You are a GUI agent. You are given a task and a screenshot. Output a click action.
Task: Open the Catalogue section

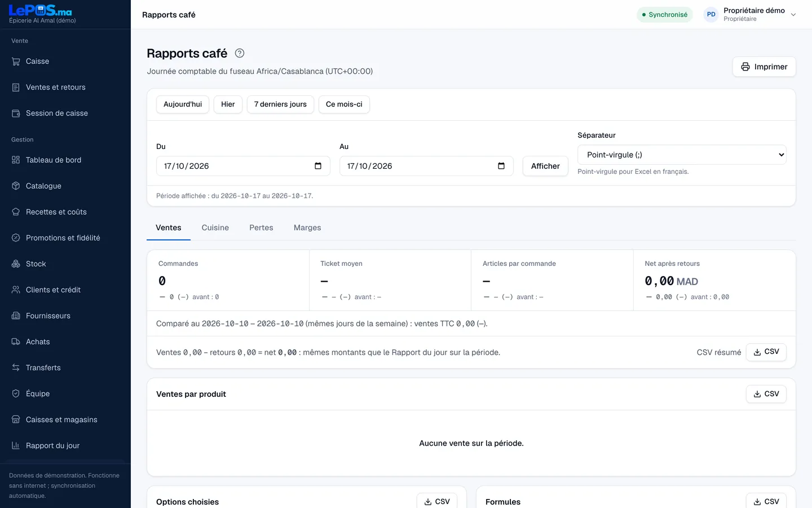point(65,186)
